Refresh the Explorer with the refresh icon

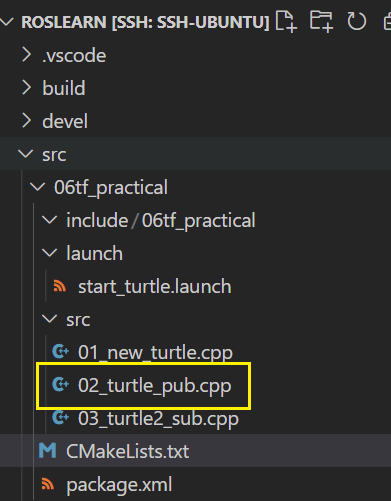click(356, 22)
